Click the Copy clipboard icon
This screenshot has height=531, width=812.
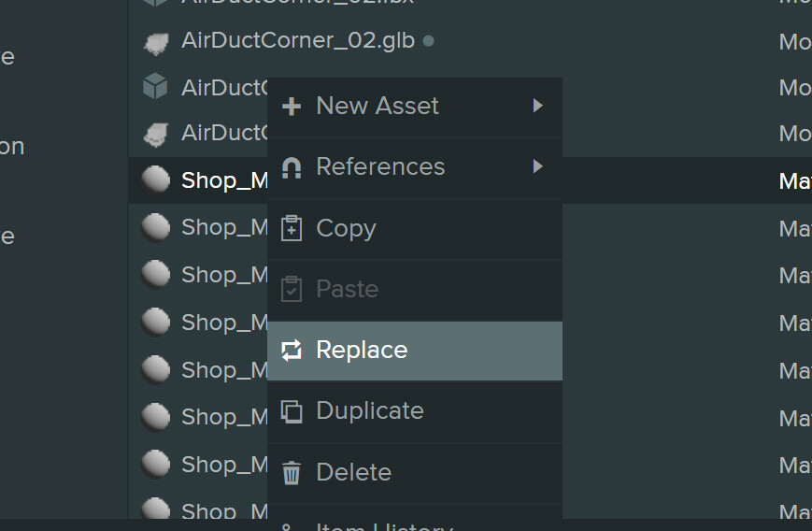[x=292, y=229]
